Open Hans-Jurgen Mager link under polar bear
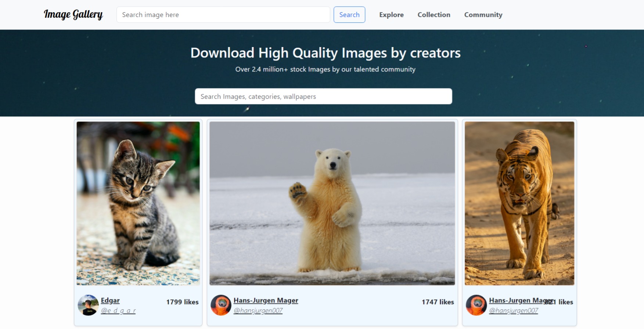Screen dimensions: 644x329 [266, 300]
